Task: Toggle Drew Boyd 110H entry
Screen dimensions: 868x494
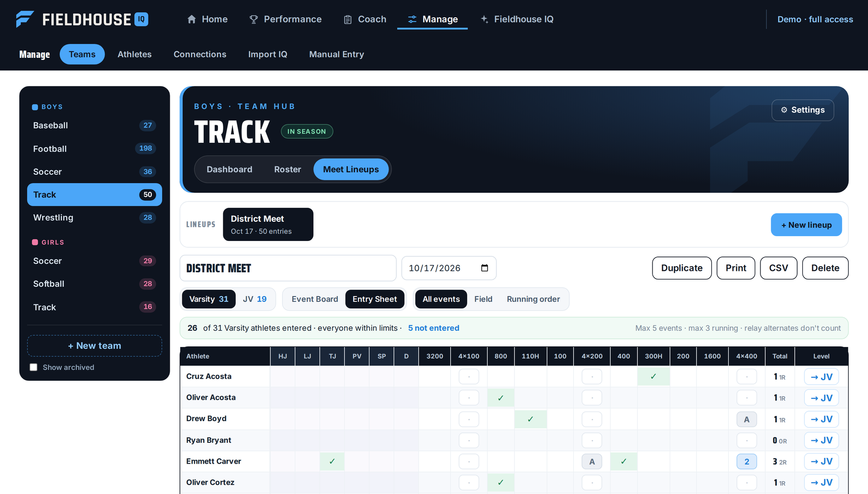Action: tap(530, 419)
